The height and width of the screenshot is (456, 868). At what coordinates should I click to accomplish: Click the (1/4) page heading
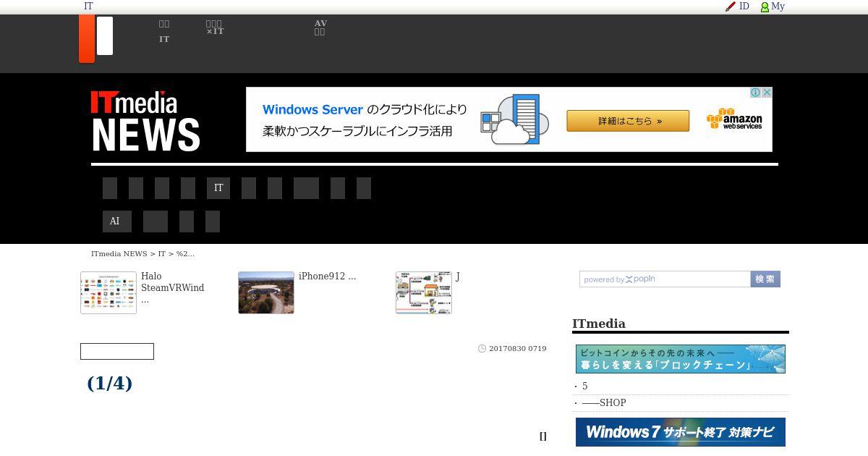[109, 383]
